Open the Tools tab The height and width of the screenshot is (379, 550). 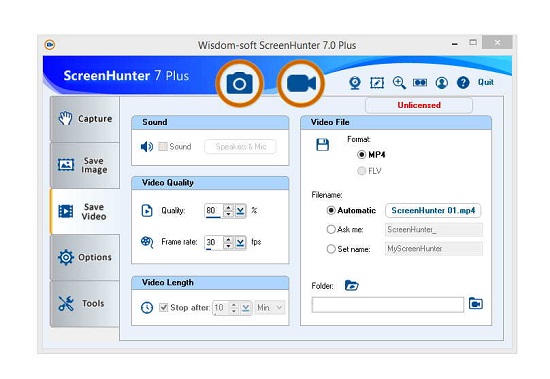[85, 304]
